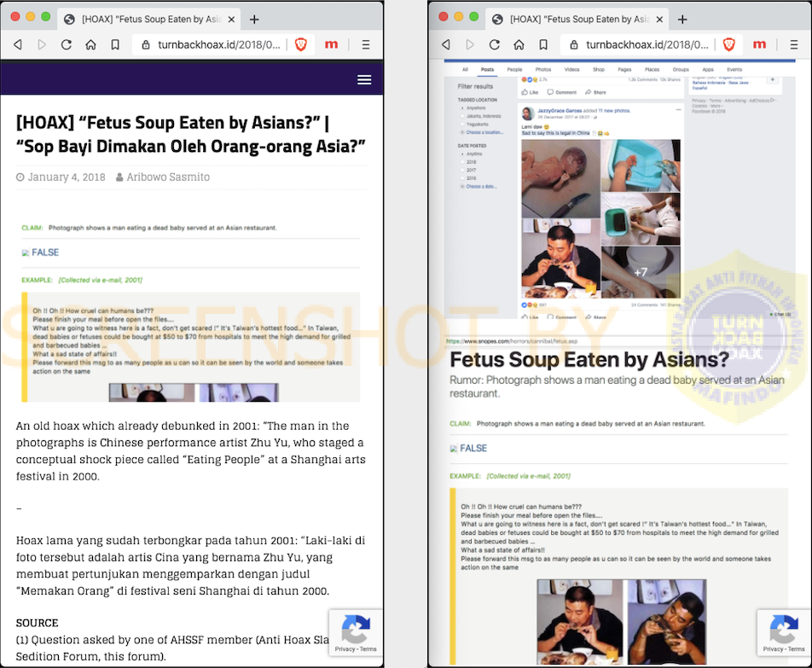Open browser menu in the left window
The image size is (812, 668).
click(x=366, y=44)
